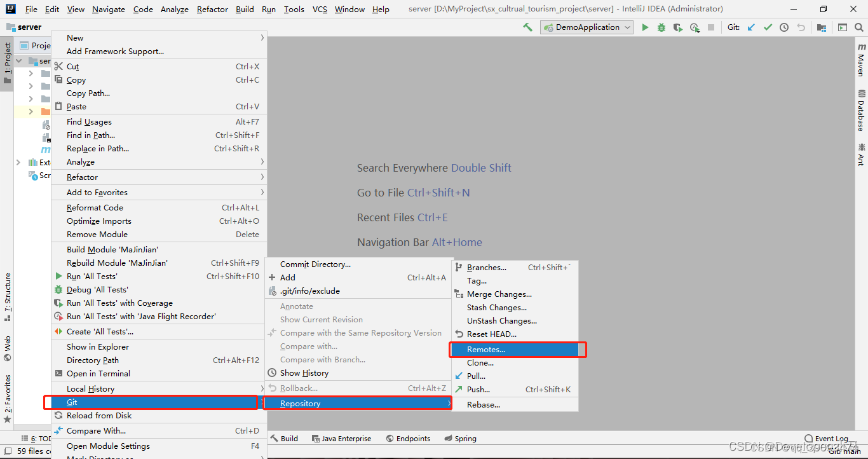868x459 pixels.
Task: Click the Git commit checkmark icon
Action: click(x=768, y=27)
